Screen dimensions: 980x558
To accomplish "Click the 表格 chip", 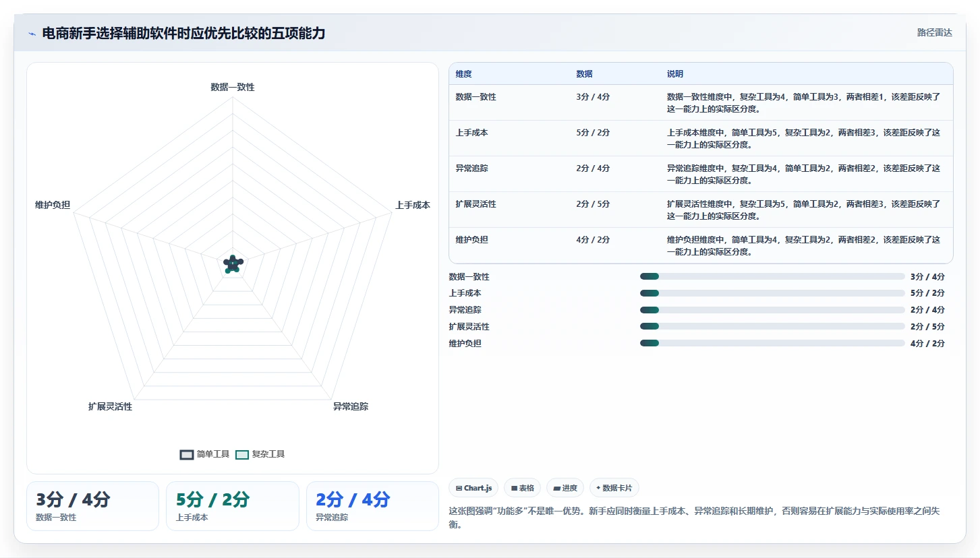I will click(523, 488).
